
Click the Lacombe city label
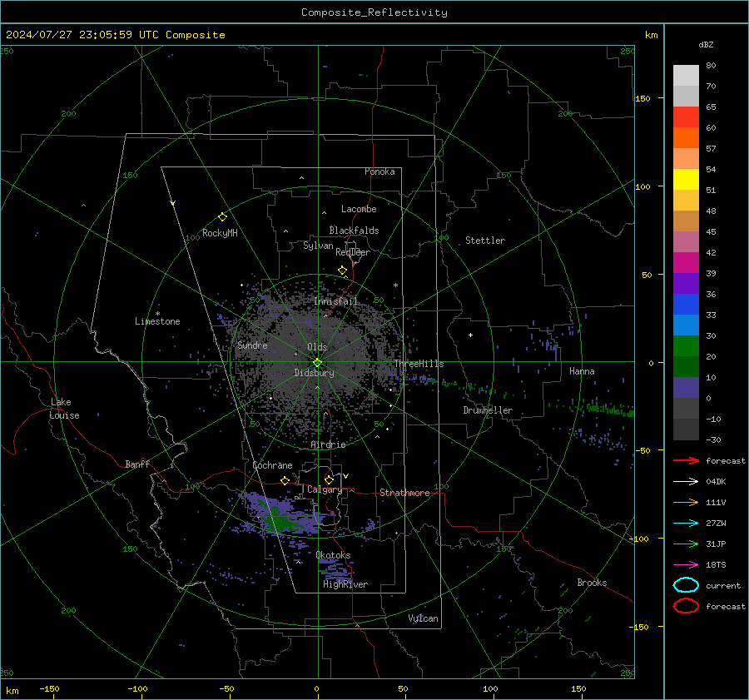(359, 209)
